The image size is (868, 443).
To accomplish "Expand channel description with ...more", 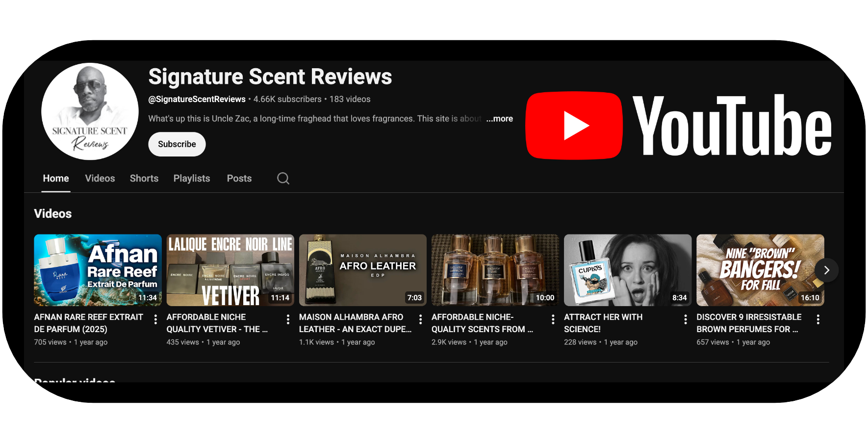I will [499, 119].
